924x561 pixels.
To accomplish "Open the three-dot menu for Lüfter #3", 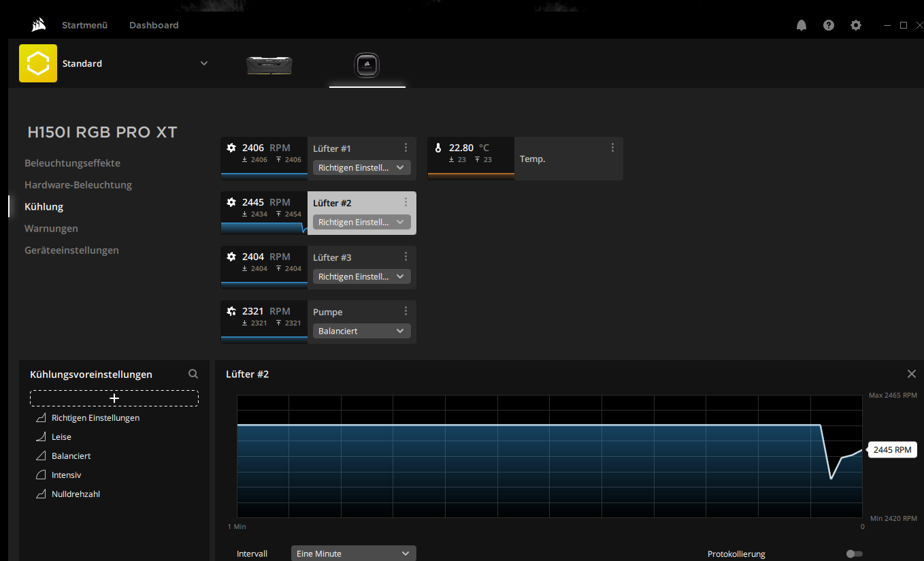I will [406, 257].
